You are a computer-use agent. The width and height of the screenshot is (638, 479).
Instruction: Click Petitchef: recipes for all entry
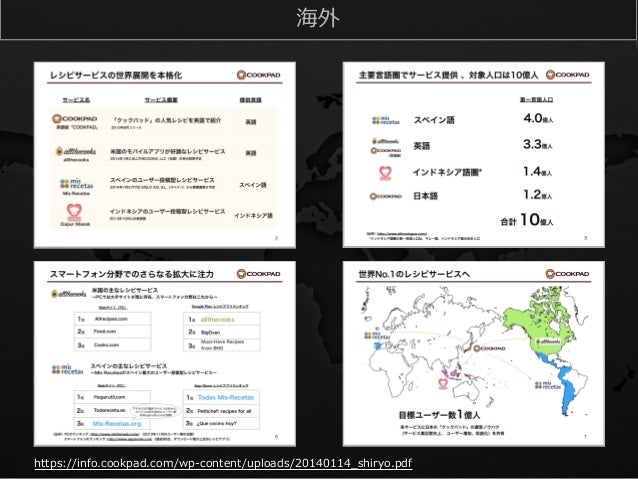point(224,411)
